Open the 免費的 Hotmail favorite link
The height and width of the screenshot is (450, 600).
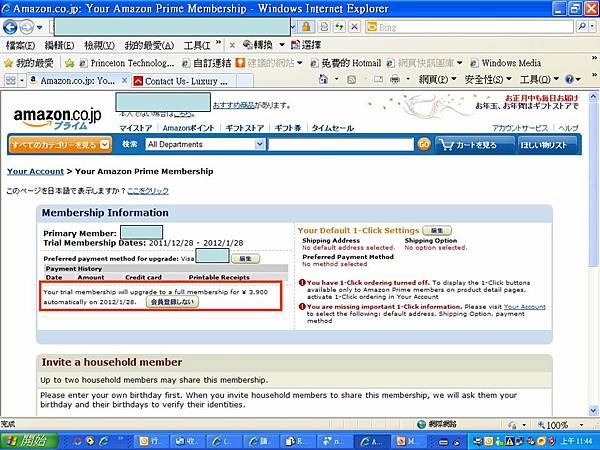(x=346, y=63)
